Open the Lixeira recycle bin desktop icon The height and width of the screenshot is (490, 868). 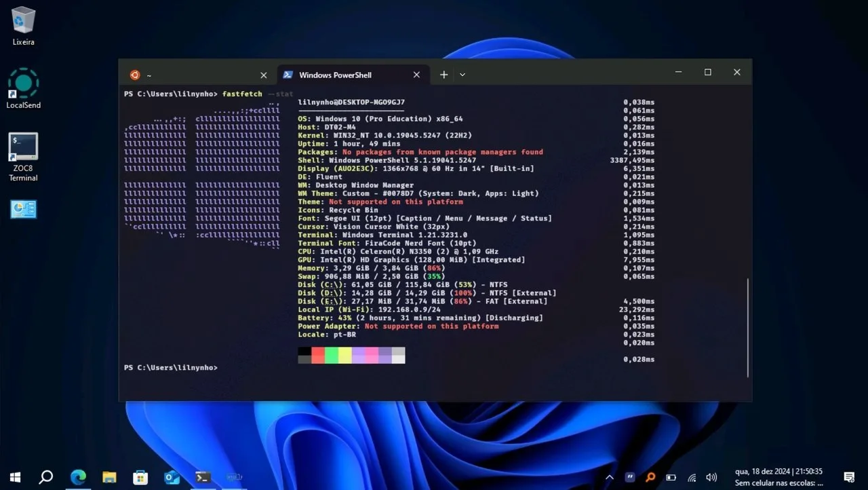[x=23, y=26]
